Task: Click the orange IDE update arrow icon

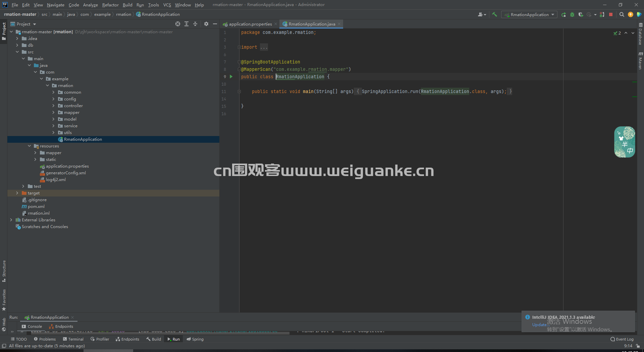Action: pos(631,14)
